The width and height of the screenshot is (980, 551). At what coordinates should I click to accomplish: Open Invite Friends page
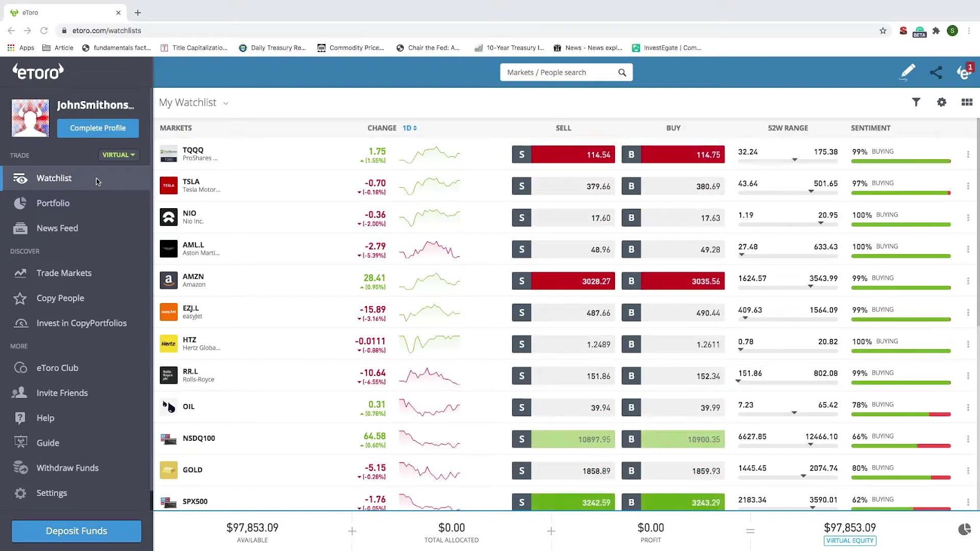click(x=75, y=393)
